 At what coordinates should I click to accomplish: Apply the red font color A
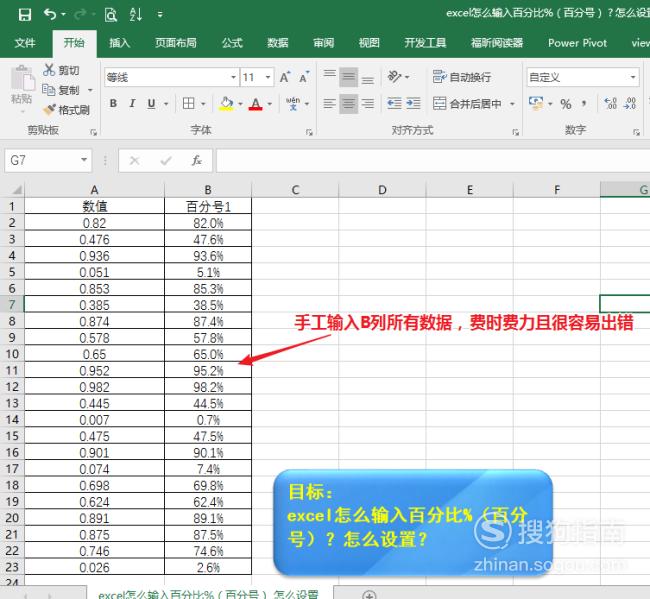tap(256, 103)
